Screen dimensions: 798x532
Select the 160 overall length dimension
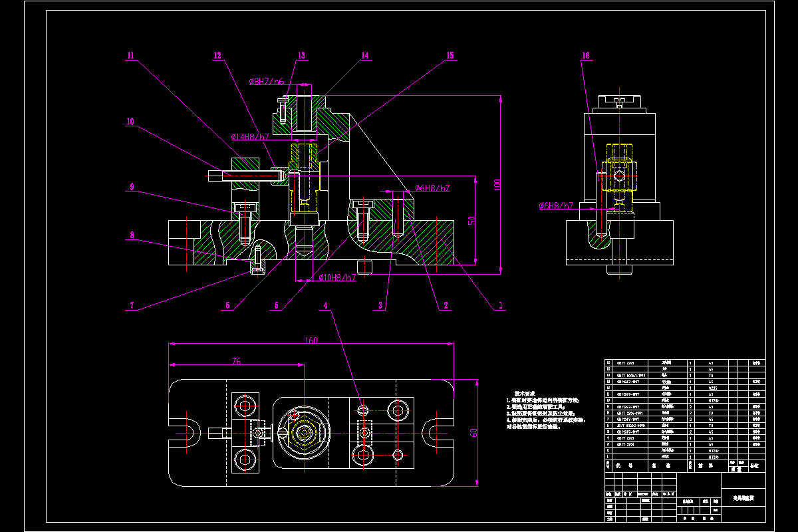tap(311, 340)
